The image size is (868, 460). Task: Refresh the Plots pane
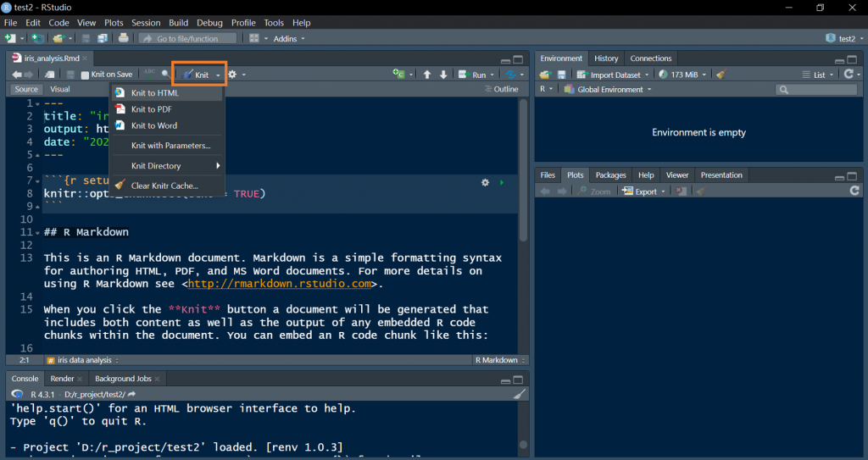[854, 191]
